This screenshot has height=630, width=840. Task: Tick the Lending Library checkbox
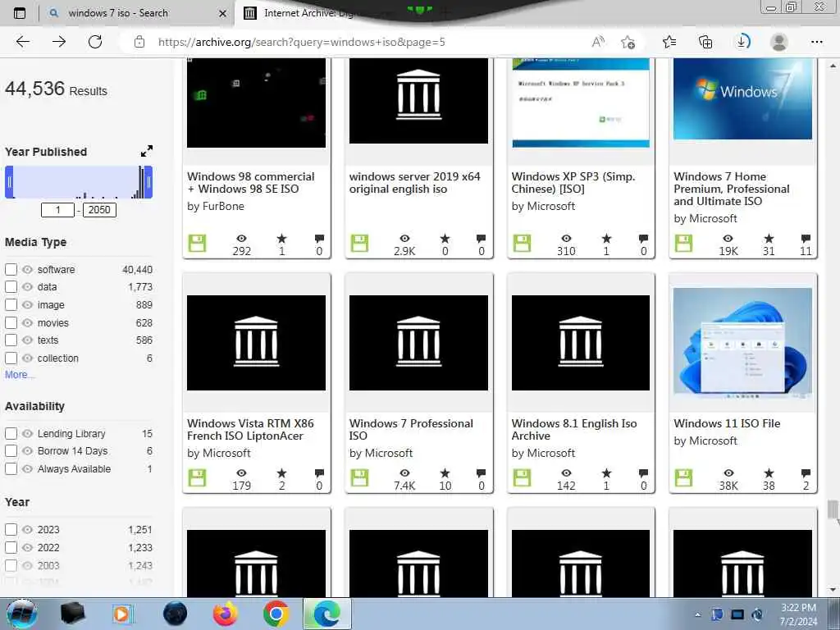coord(11,433)
